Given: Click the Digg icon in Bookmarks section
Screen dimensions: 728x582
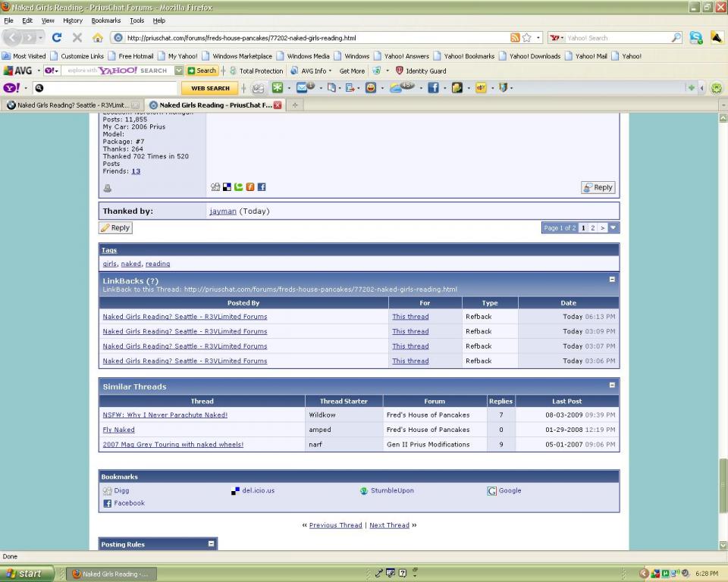Looking at the screenshot, I should click(108, 491).
